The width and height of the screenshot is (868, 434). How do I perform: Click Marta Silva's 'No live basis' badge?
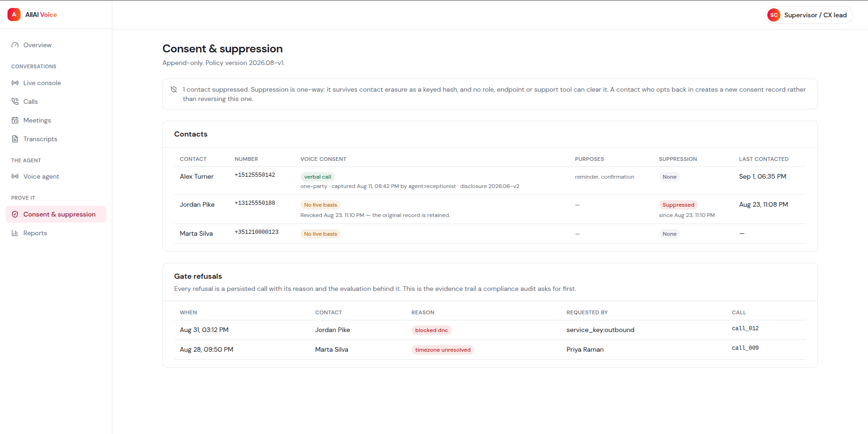321,234
